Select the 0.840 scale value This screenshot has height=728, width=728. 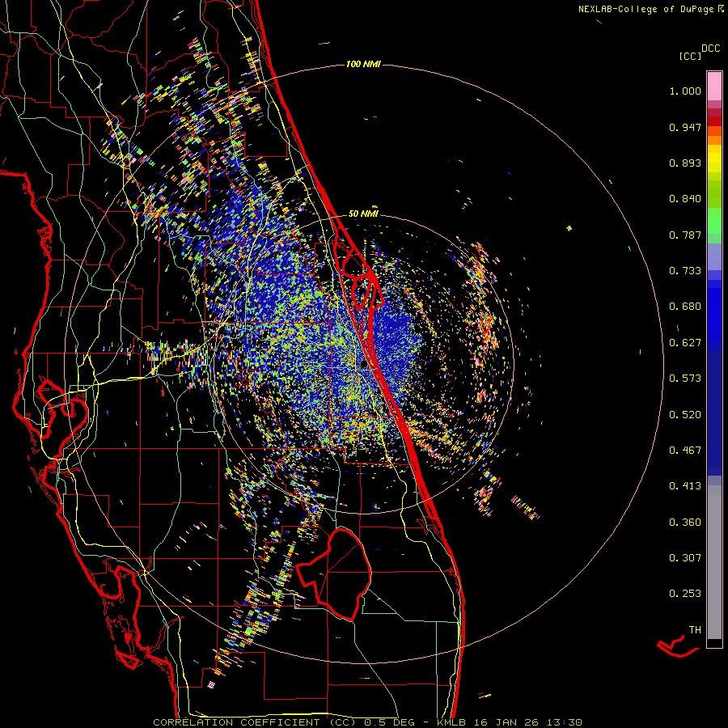[685, 199]
